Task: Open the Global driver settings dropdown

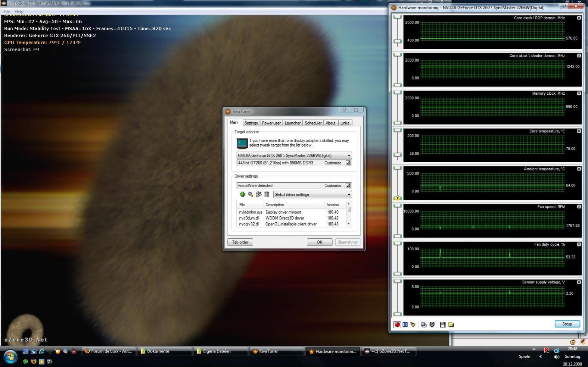Action: (x=312, y=194)
